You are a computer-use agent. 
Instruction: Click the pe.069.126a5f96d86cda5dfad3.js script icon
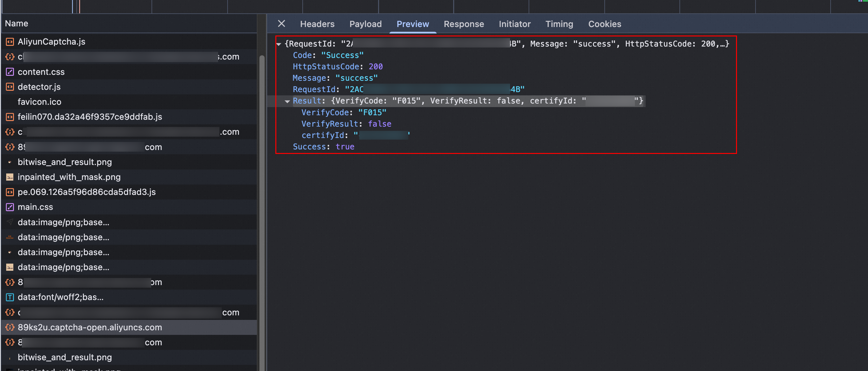click(10, 192)
